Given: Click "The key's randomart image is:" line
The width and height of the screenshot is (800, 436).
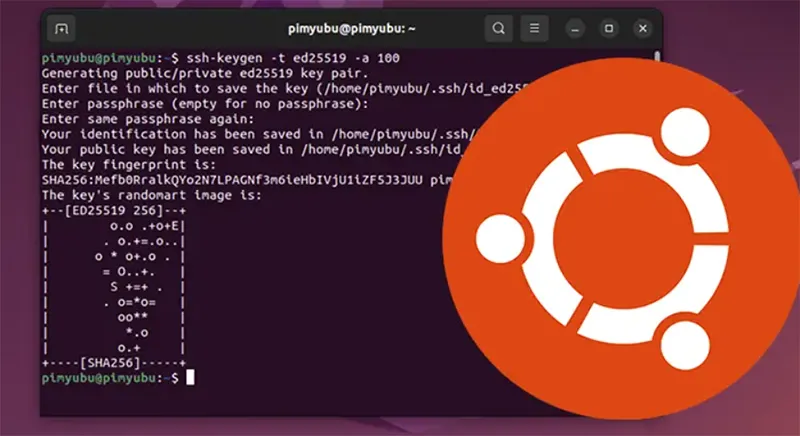Looking at the screenshot, I should point(152,195).
